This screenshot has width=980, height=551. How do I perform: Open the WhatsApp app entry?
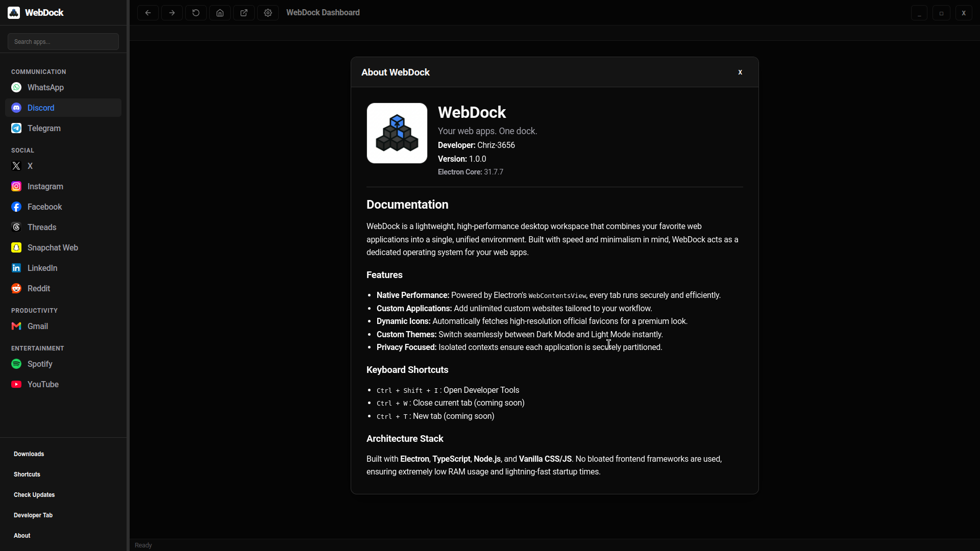coord(63,87)
